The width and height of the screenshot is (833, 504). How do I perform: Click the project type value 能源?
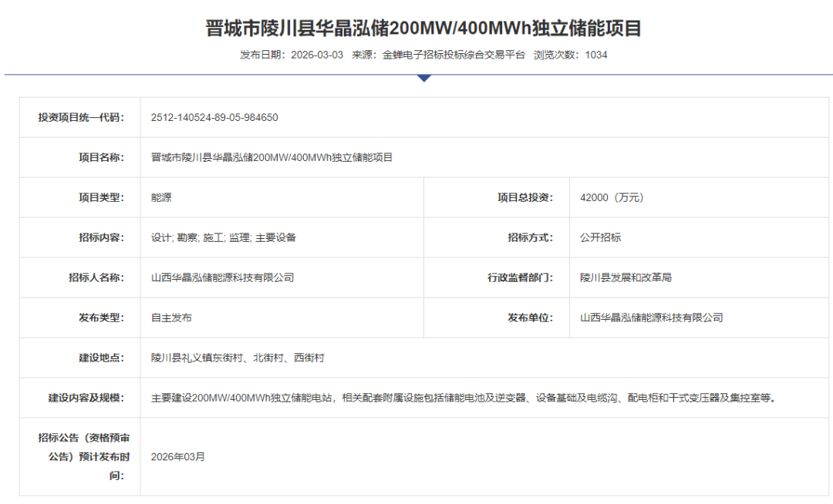point(161,198)
